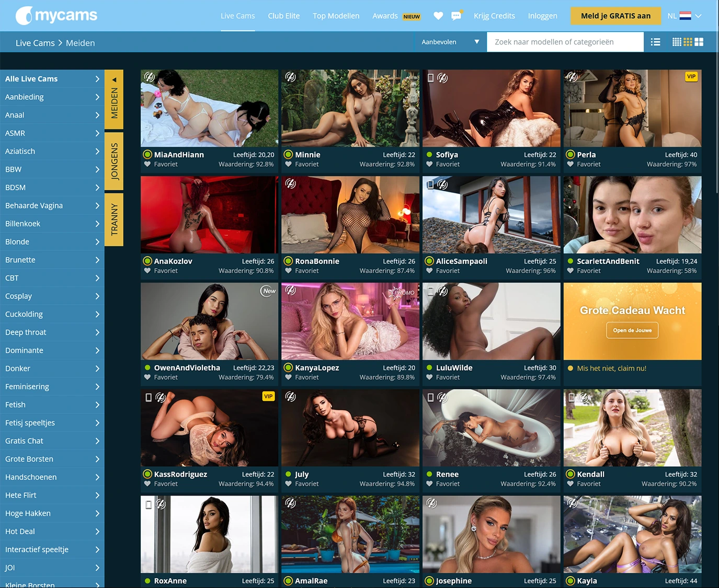This screenshot has height=588, width=719.
Task: Open the NL language dropdown
Action: [684, 16]
